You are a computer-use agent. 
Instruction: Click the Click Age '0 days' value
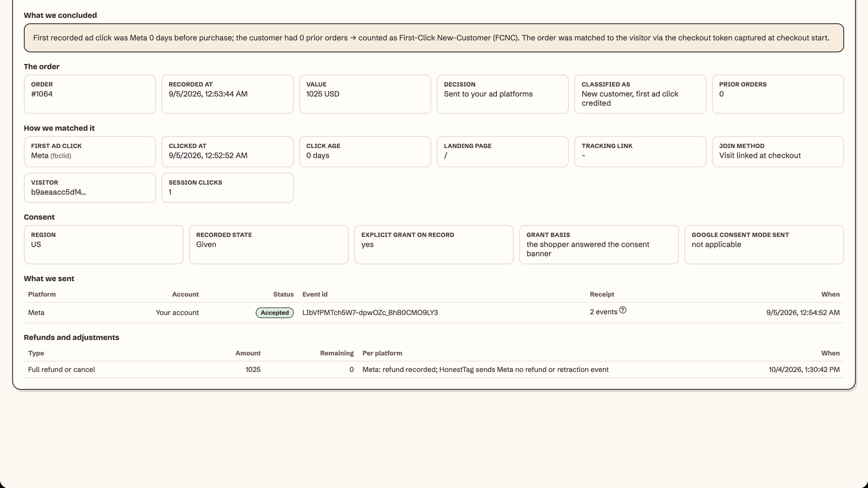[318, 156]
